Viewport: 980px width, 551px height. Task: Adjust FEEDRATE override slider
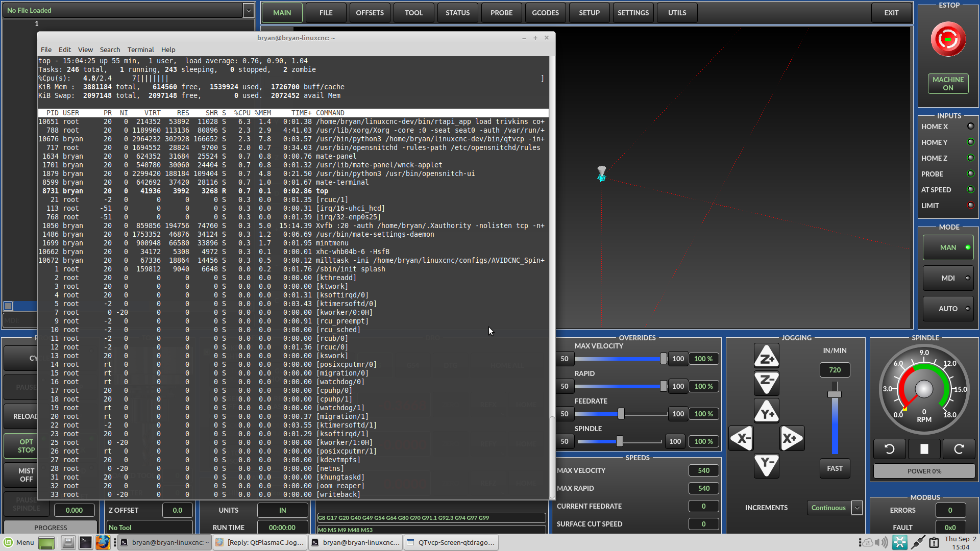[x=621, y=414]
